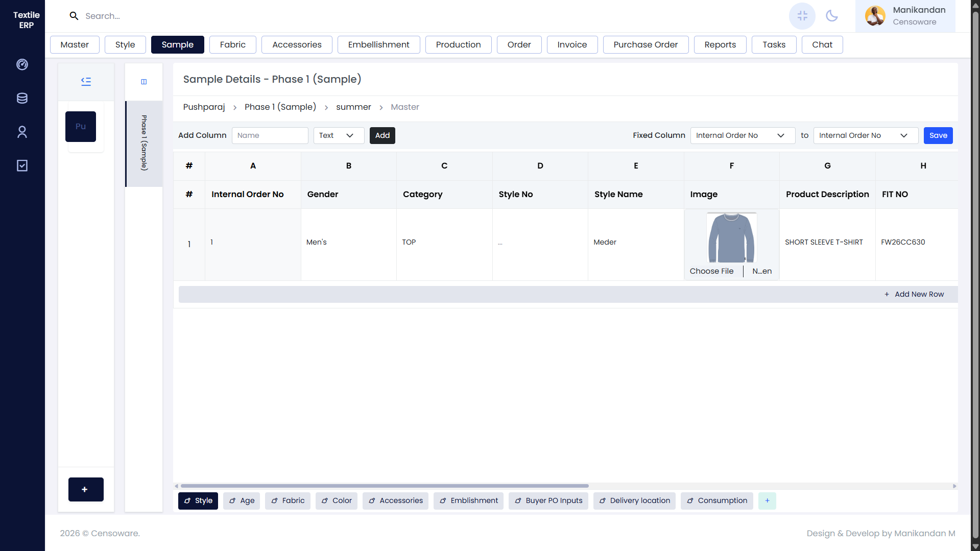This screenshot has height=551, width=980.
Task: Click the search magnifier icon
Action: click(x=74, y=16)
